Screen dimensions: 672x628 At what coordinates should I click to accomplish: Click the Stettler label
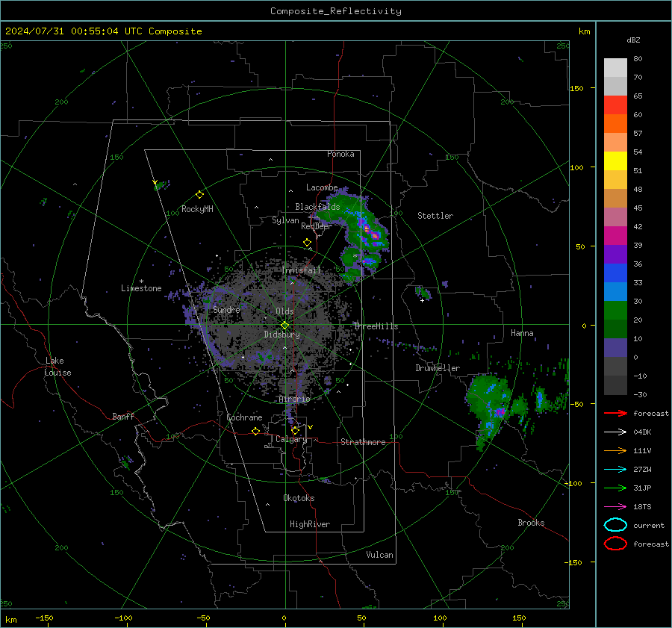click(x=435, y=216)
